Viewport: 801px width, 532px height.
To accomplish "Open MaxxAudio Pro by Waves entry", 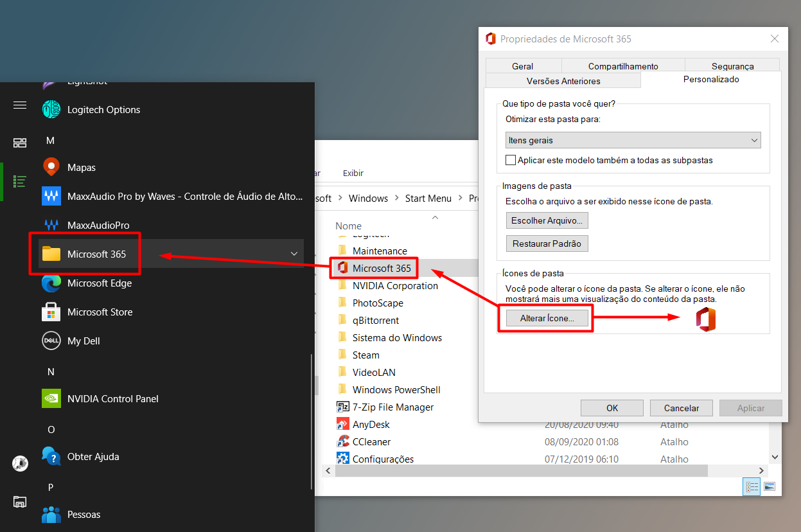I will pyautogui.click(x=172, y=197).
